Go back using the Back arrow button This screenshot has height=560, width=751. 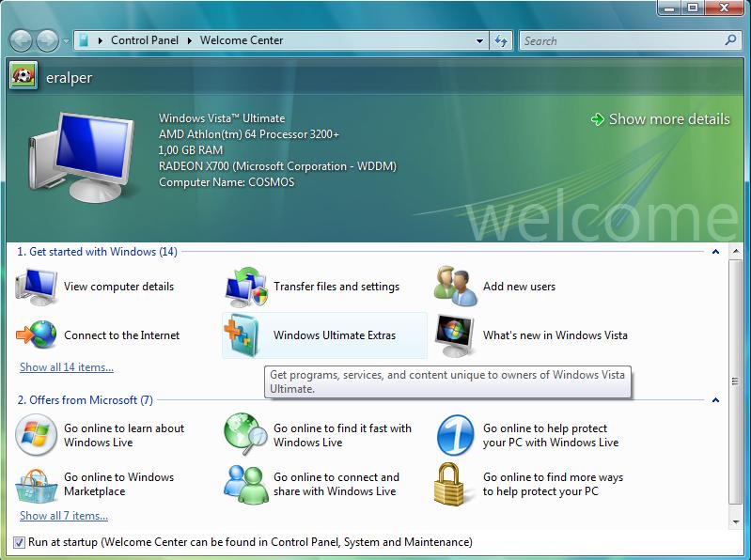(21, 40)
